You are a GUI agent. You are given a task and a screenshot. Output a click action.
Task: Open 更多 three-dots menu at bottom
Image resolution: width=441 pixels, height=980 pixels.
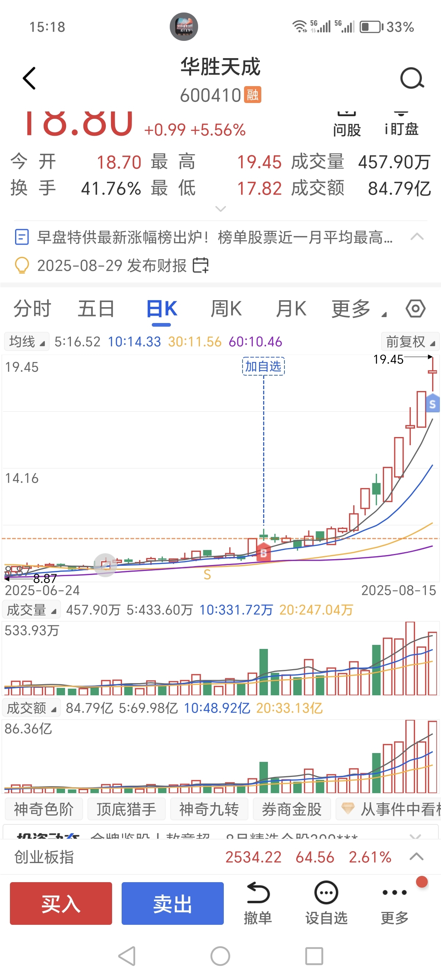[395, 903]
